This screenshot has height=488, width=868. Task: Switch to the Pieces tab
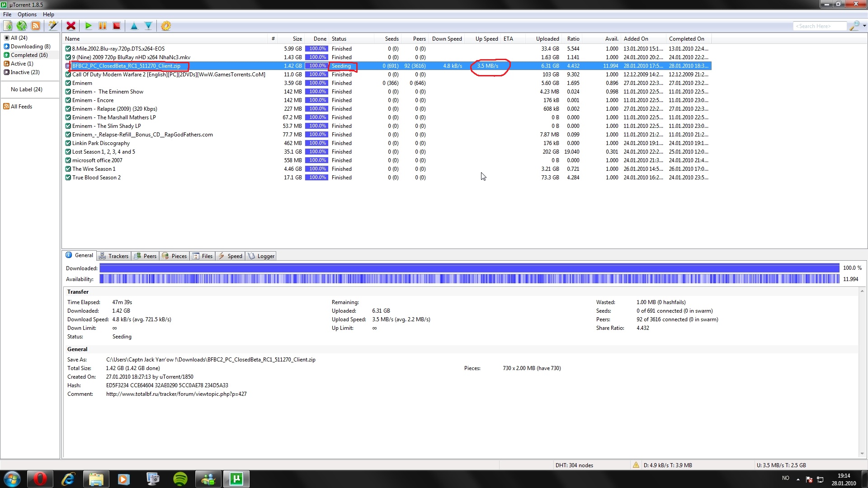(x=175, y=256)
